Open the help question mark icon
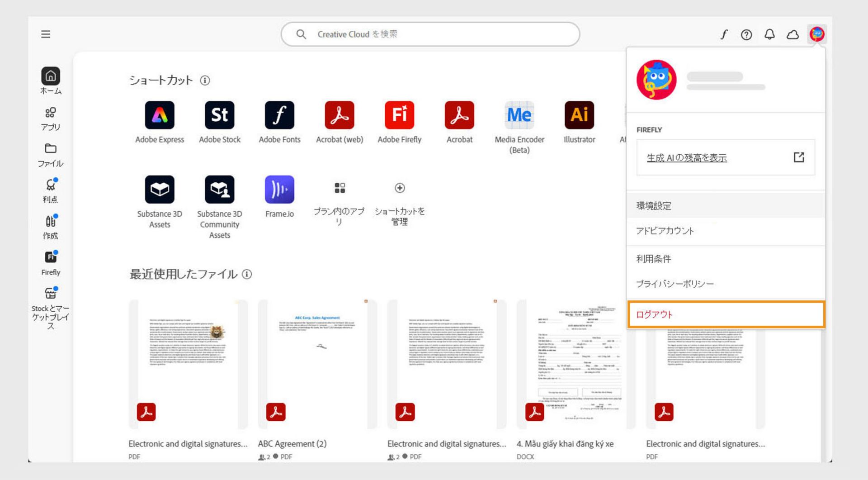This screenshot has height=480, width=868. point(746,34)
